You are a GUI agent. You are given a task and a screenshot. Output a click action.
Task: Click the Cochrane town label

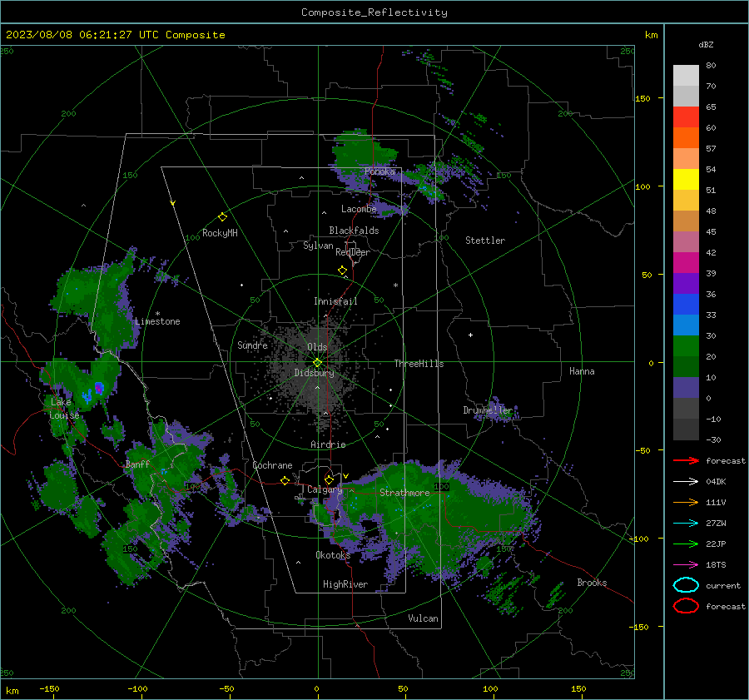pos(272,465)
